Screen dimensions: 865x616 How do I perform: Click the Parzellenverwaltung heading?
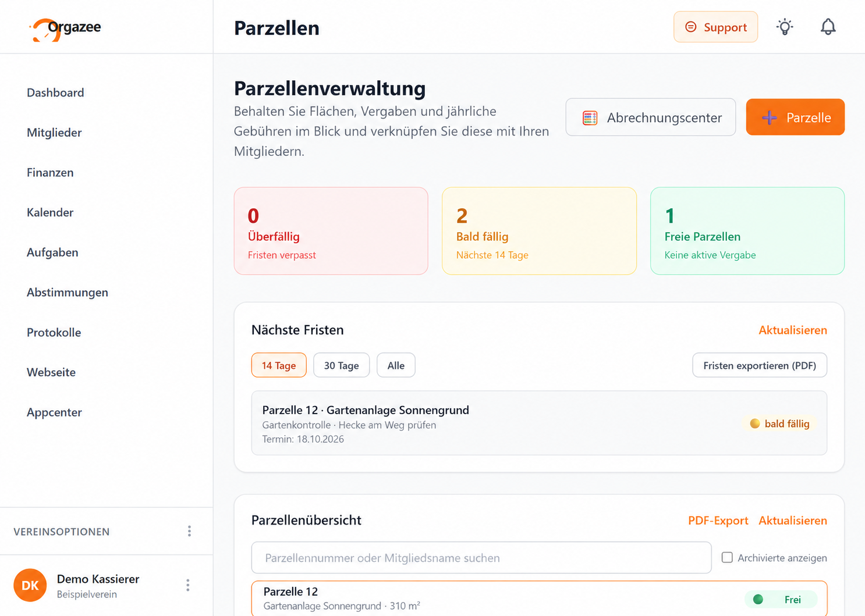(x=329, y=88)
